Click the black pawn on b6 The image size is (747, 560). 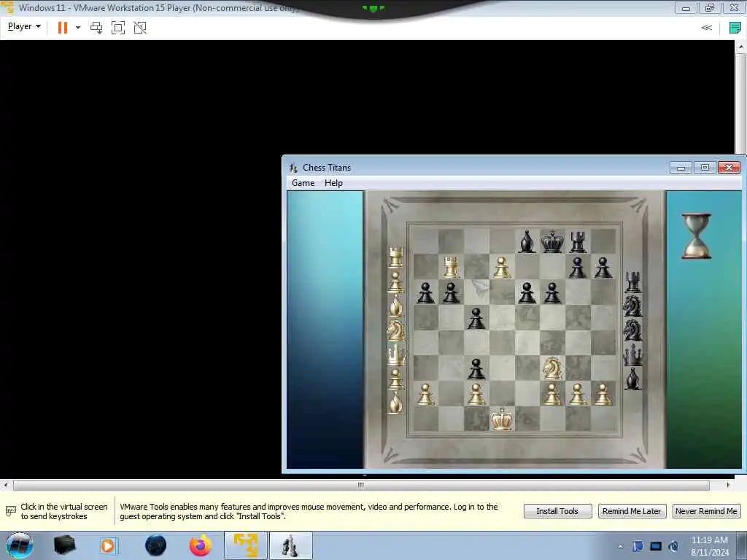click(x=451, y=292)
